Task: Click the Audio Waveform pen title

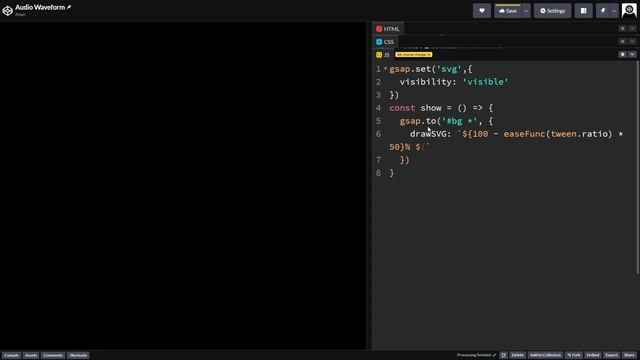Action: pos(40,7)
